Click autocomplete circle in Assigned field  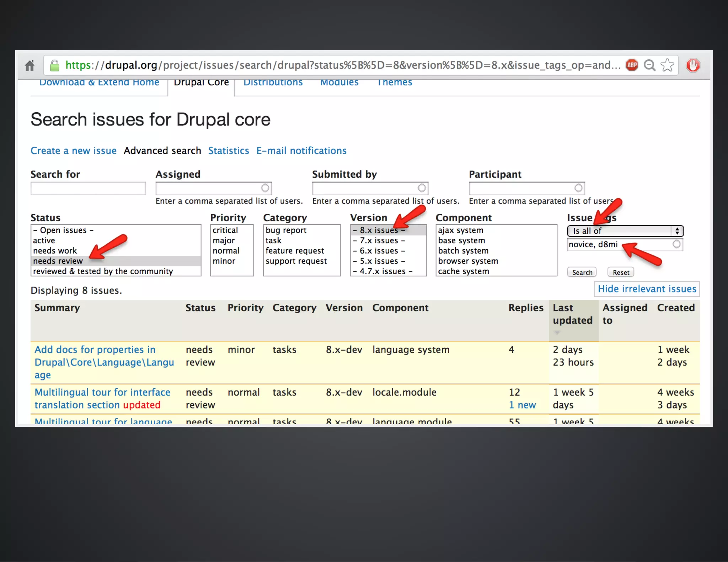point(265,188)
